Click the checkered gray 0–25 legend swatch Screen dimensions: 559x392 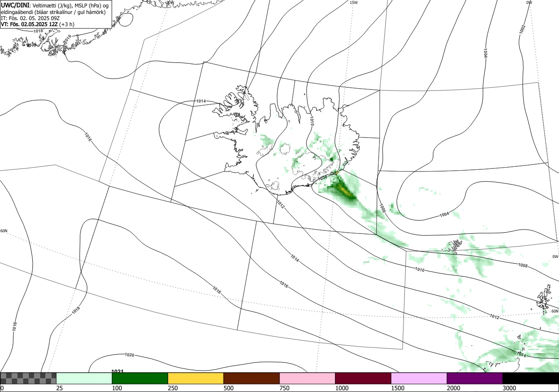[x=28, y=378]
